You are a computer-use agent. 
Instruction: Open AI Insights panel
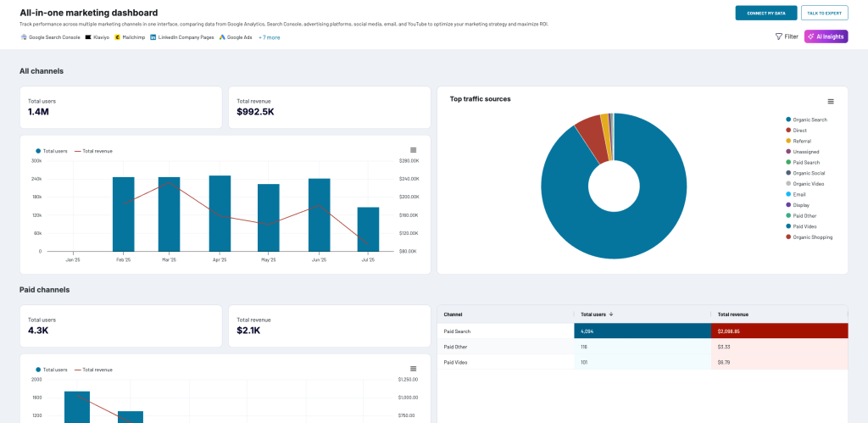826,36
